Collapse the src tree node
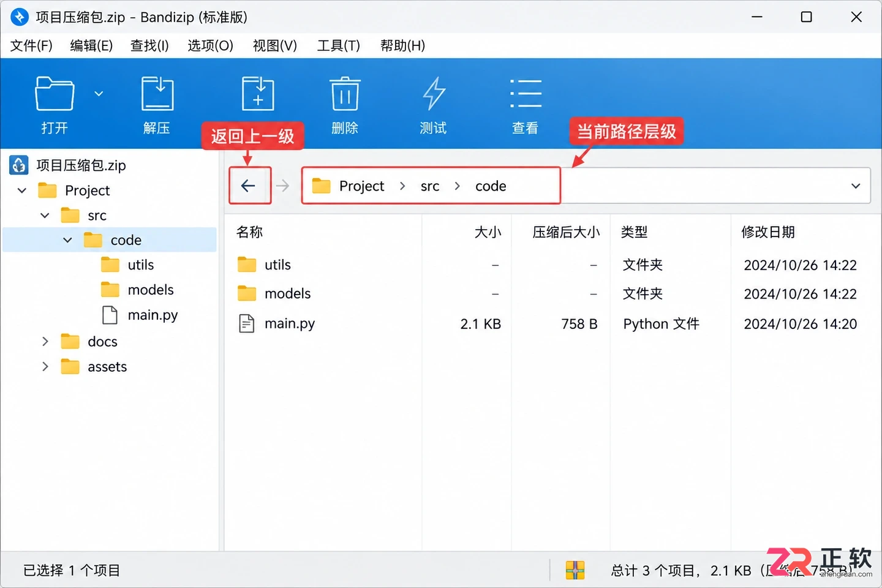The height and width of the screenshot is (588, 882). [45, 216]
